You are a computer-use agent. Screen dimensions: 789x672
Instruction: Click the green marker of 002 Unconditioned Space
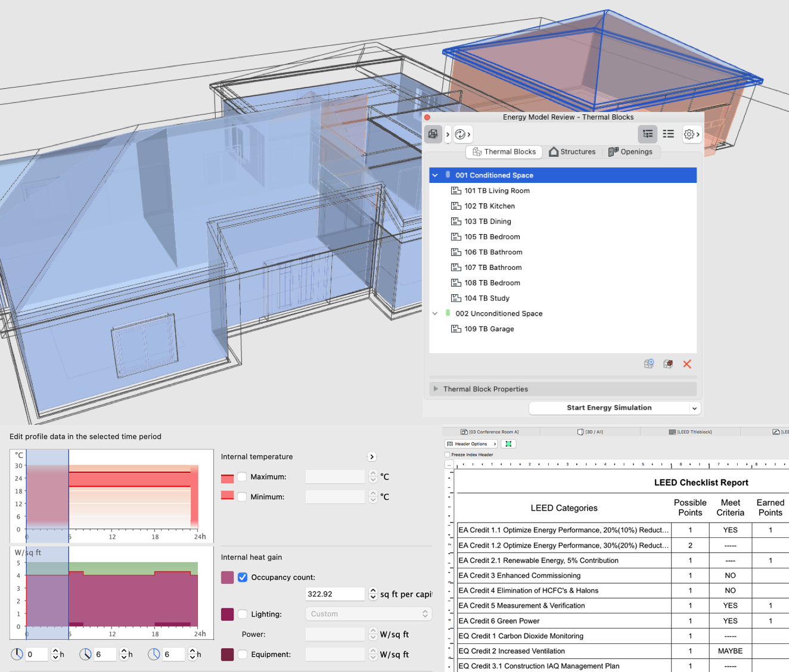tap(448, 313)
